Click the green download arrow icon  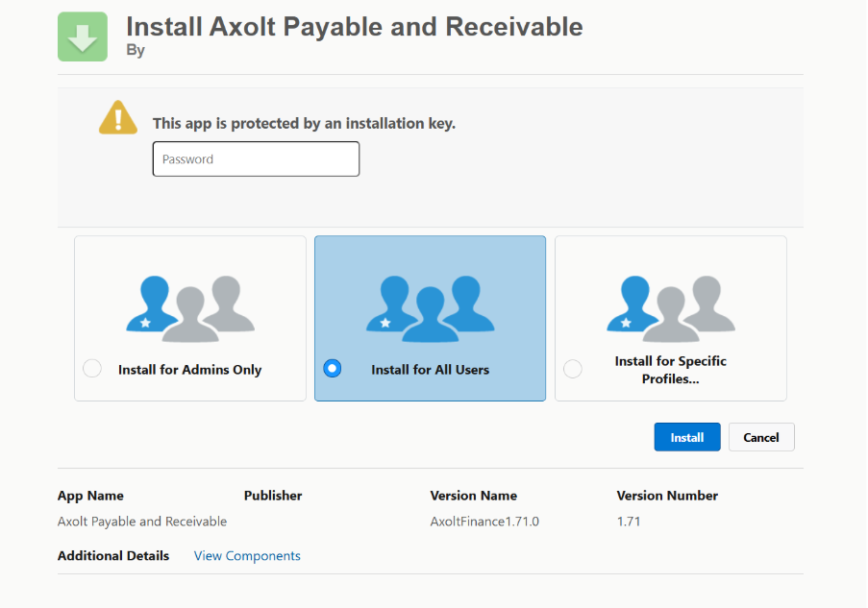[83, 36]
